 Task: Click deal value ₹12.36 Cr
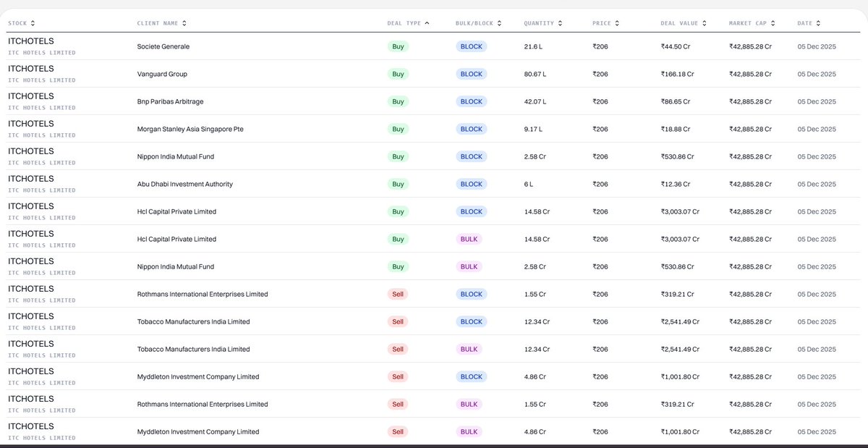click(x=676, y=184)
